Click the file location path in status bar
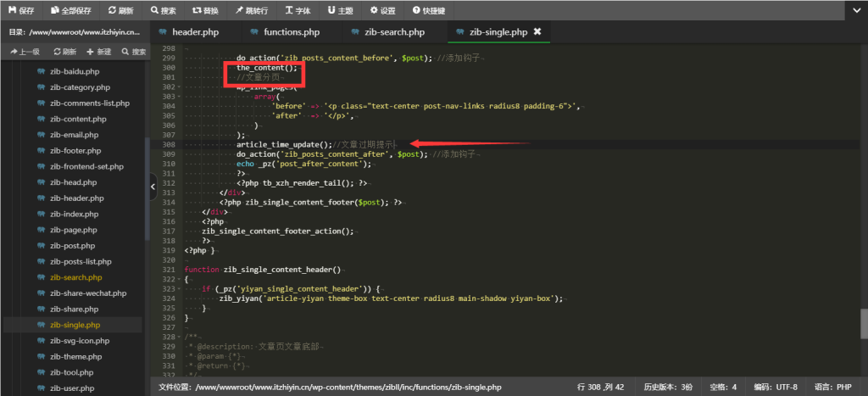 330,388
